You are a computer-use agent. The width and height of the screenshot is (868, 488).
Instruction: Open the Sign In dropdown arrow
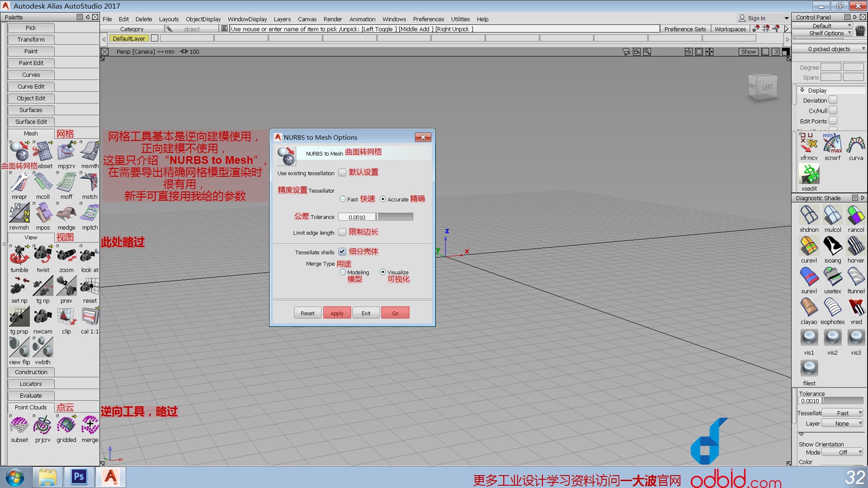coord(786,18)
